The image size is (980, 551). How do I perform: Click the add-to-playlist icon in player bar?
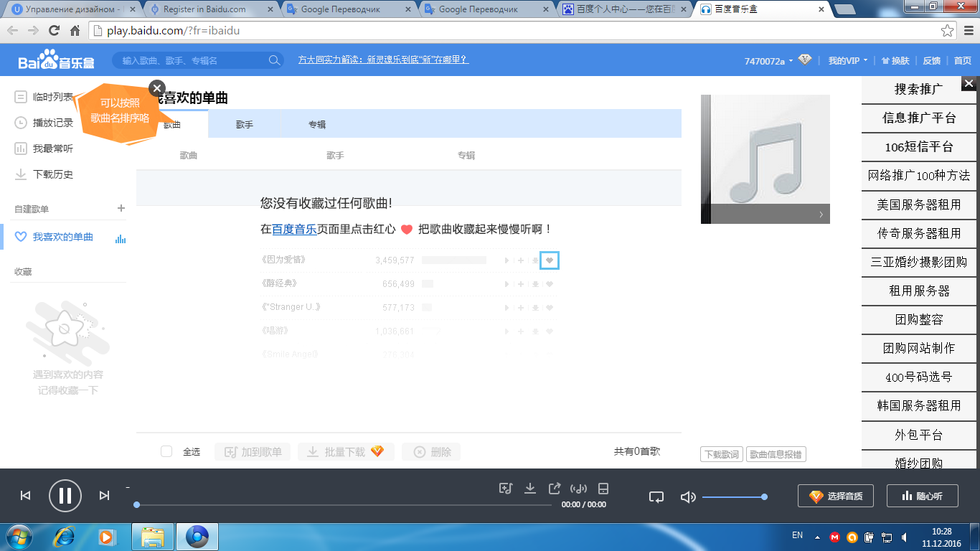506,489
